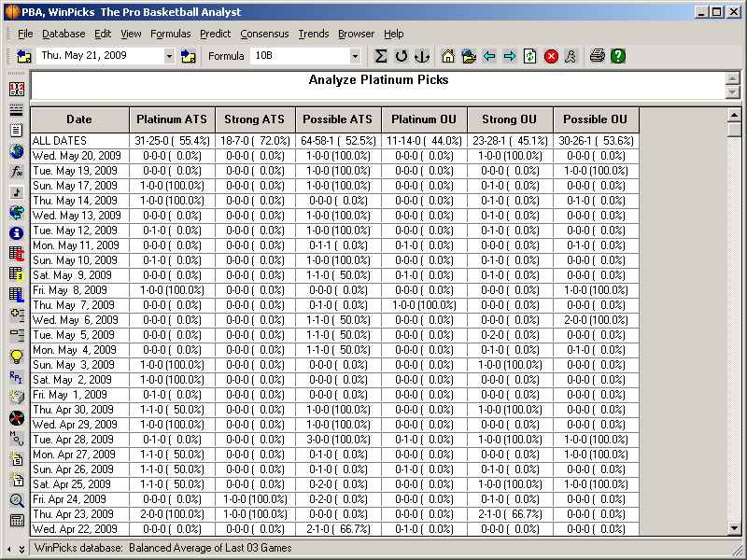Click the Platinum OU column header

tap(425, 119)
